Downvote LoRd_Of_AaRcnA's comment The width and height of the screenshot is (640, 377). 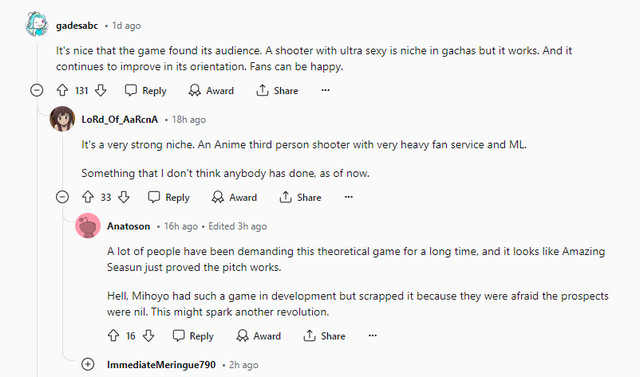pyautogui.click(x=124, y=197)
